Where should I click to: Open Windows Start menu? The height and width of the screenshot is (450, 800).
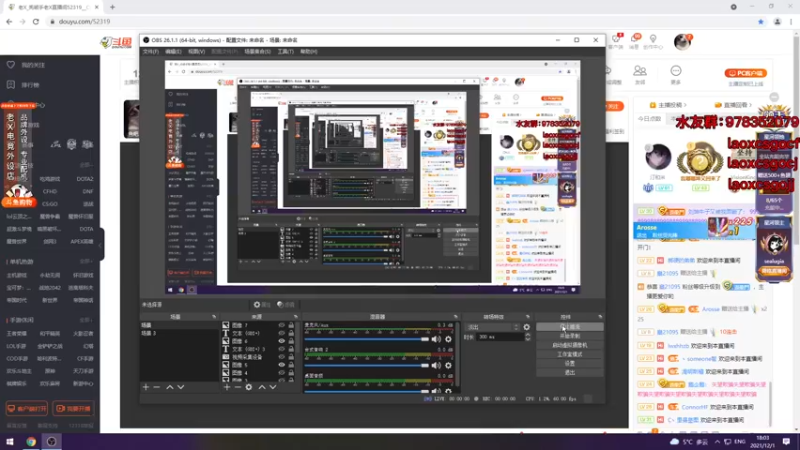coord(10,441)
